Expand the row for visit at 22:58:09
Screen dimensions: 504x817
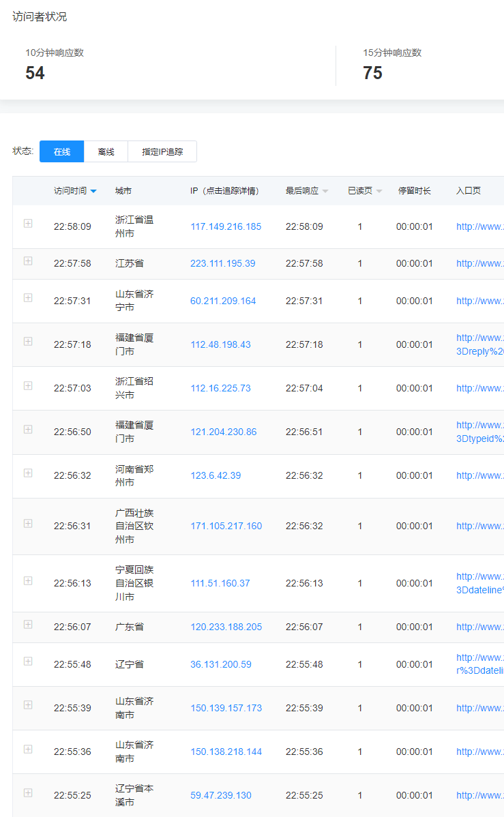(28, 223)
